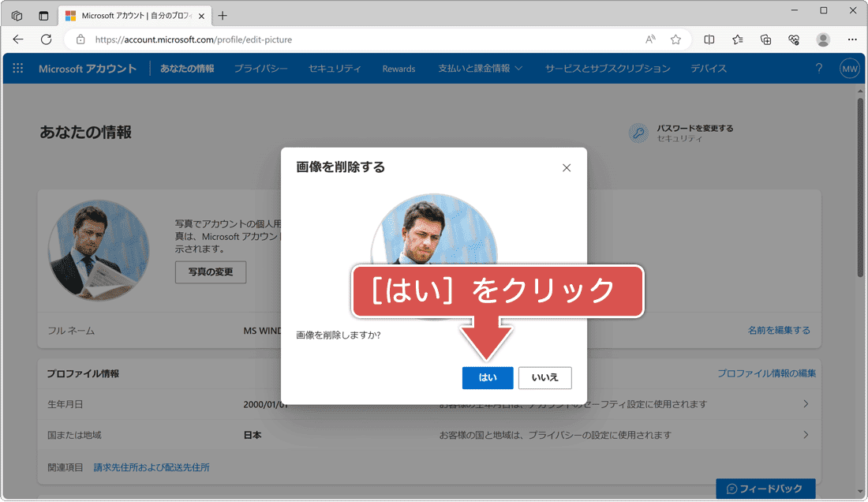Viewport: 868px width, 502px height.
Task: Click the Help question mark icon
Action: [818, 69]
